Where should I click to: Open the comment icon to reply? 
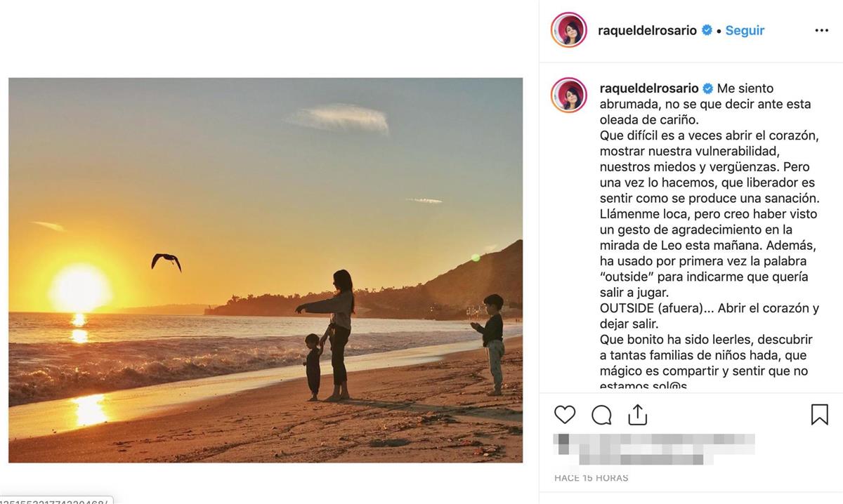[601, 414]
